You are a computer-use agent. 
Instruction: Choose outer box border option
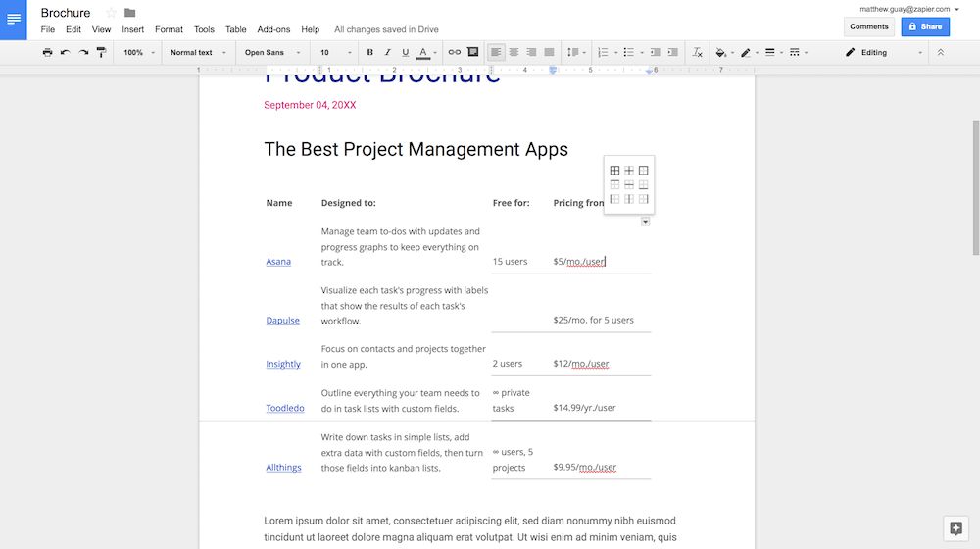tap(644, 171)
